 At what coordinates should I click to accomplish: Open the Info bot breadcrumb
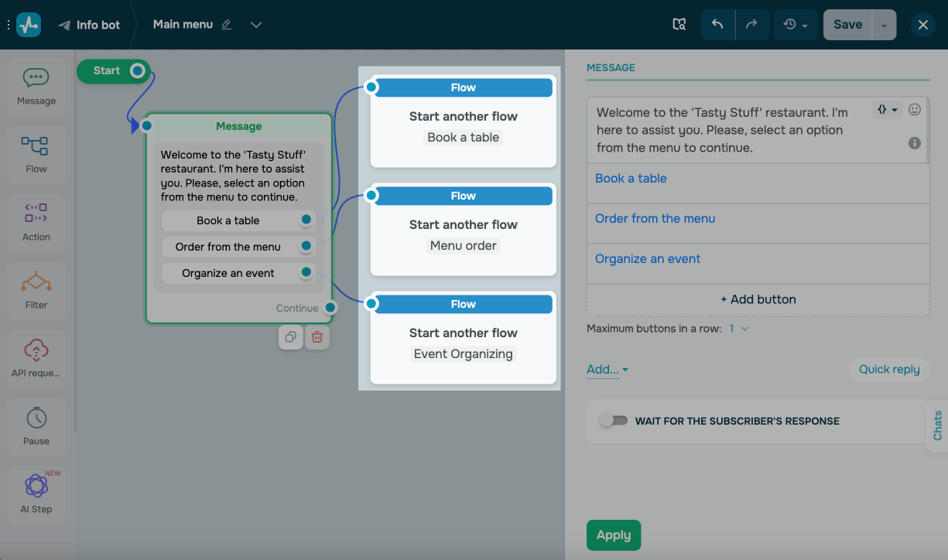coord(89,25)
